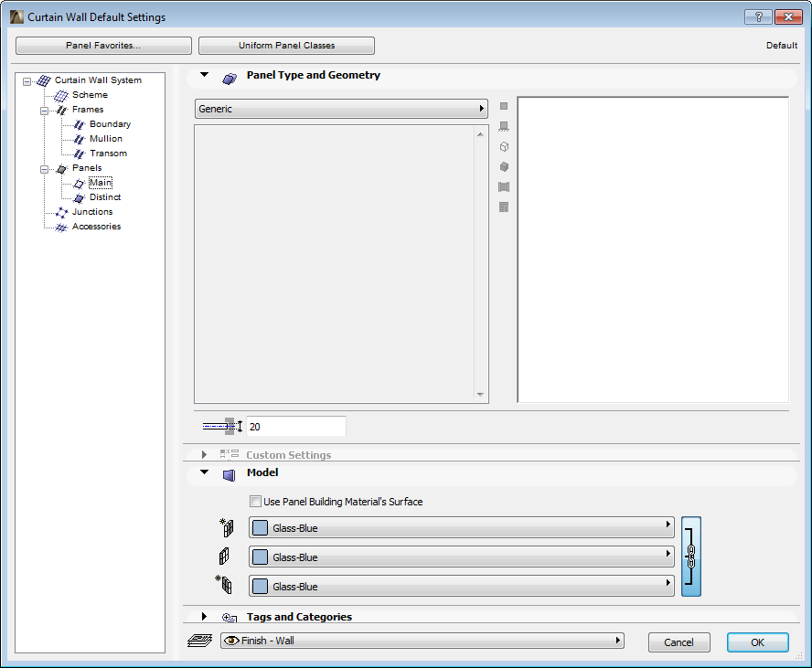
Task: Confirm settings with OK
Action: [758, 642]
